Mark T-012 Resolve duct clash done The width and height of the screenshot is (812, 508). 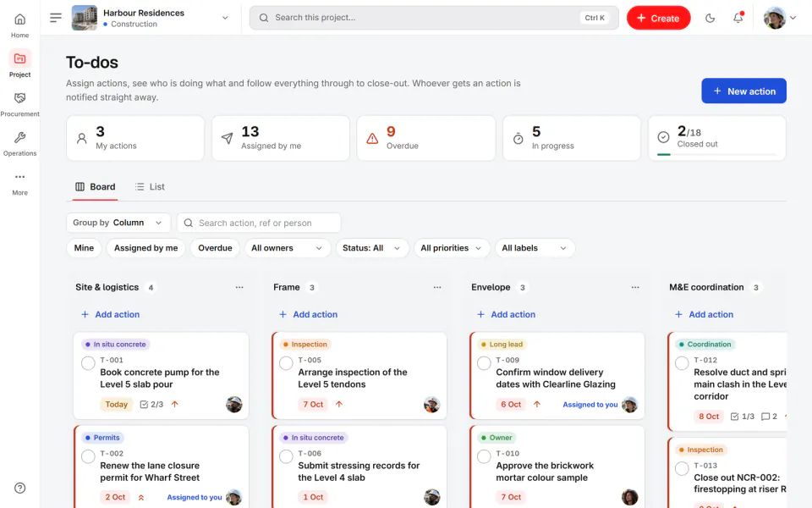point(682,363)
